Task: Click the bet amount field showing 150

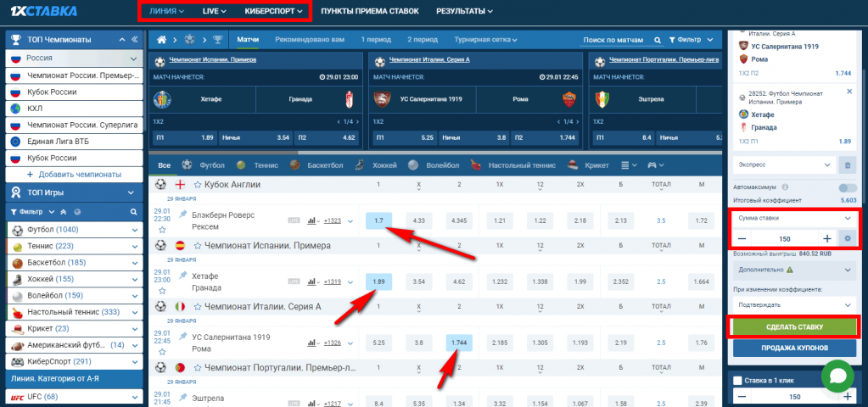Action: [784, 239]
